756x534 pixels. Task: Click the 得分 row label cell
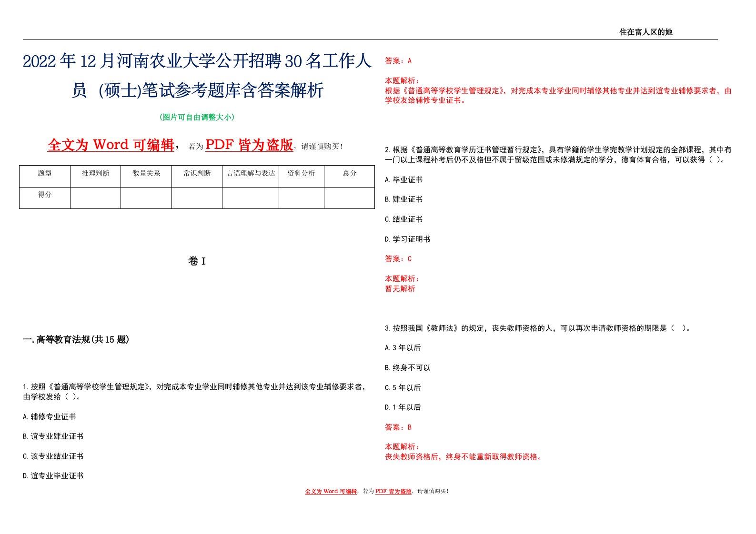[x=45, y=198]
